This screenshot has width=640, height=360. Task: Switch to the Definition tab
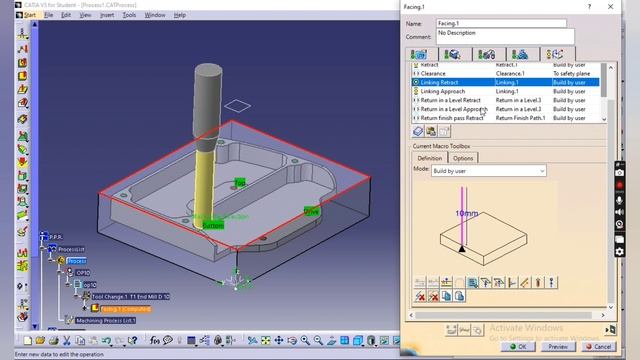tap(429, 158)
